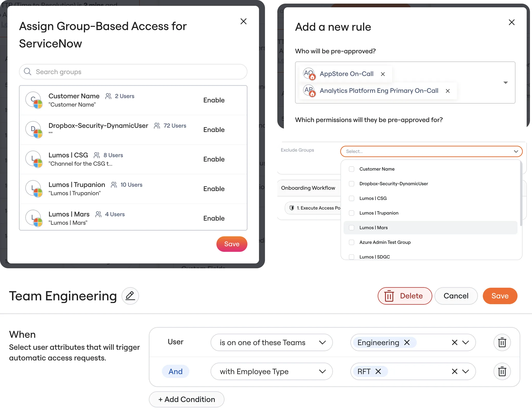Viewport: 532px width, 414px height.
Task: Delete the Team Engineering rule
Action: click(x=405, y=296)
